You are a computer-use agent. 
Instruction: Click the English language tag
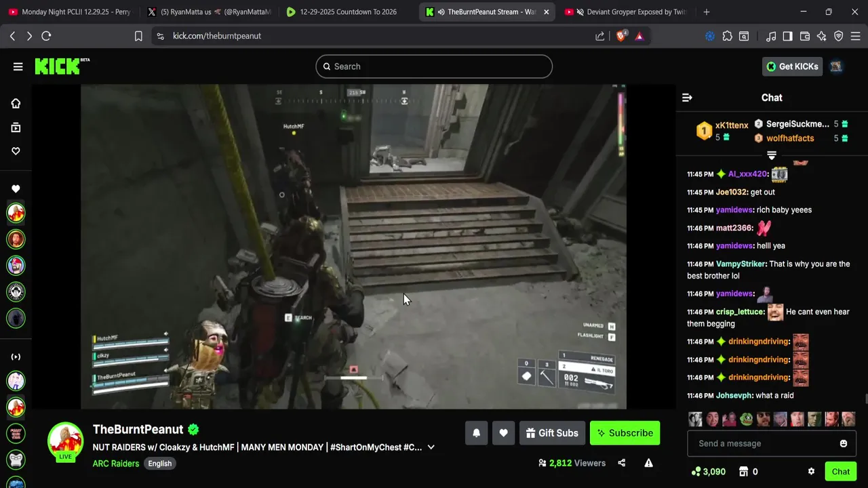[160, 464]
